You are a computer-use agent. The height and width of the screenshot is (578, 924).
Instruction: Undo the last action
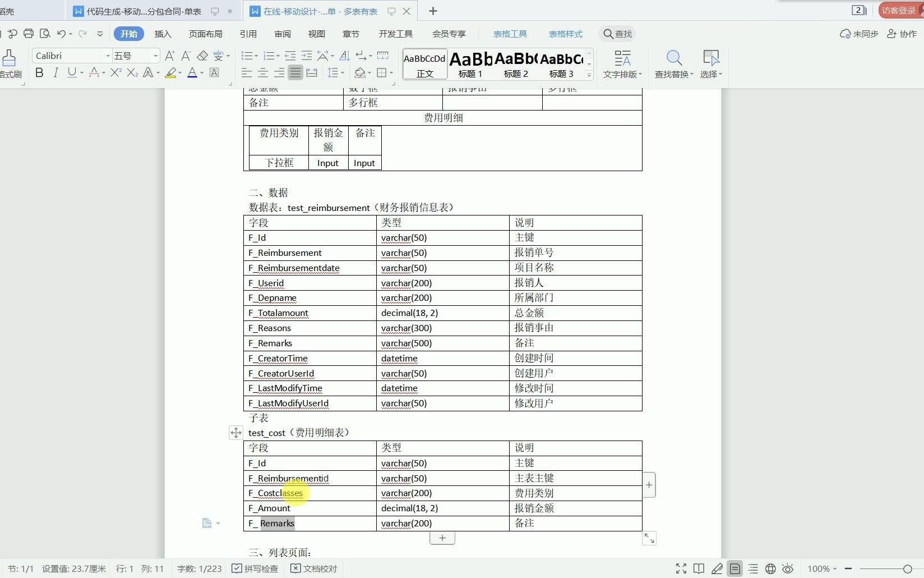click(x=61, y=34)
